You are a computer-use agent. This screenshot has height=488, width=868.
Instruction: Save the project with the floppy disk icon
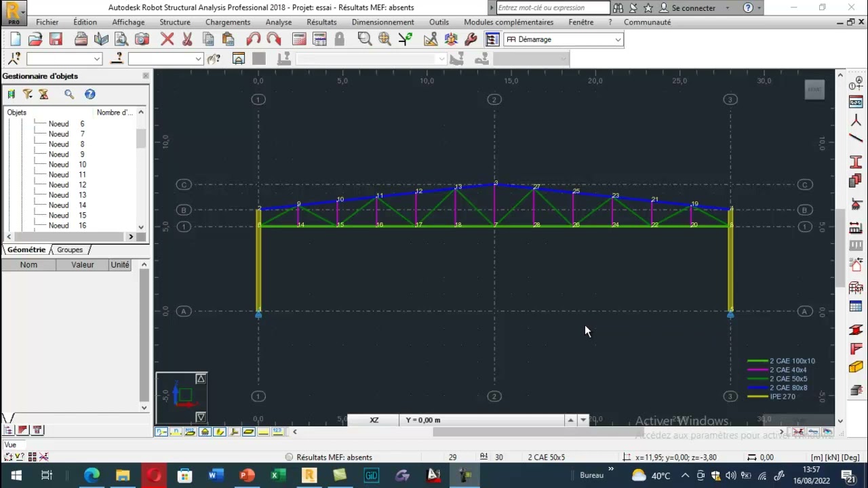coord(56,39)
